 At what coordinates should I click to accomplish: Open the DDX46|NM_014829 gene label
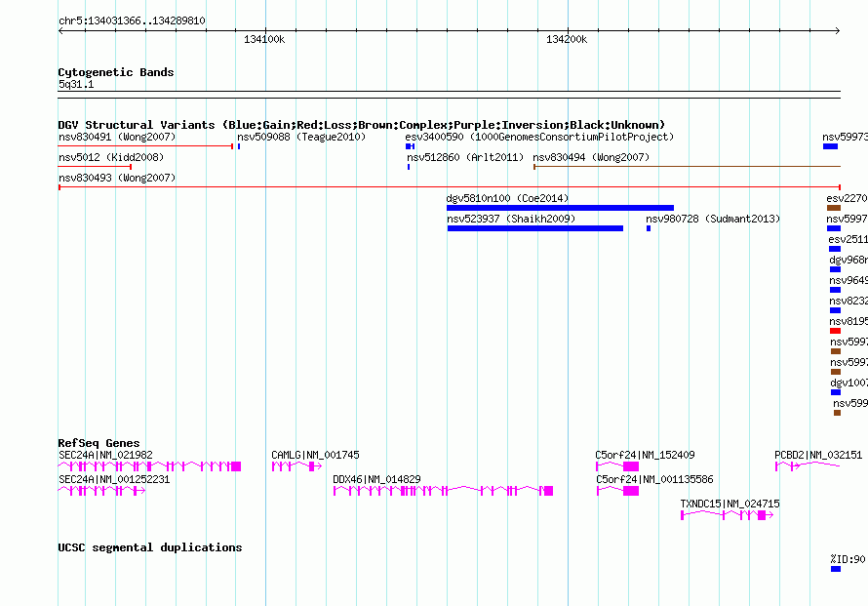click(x=376, y=479)
